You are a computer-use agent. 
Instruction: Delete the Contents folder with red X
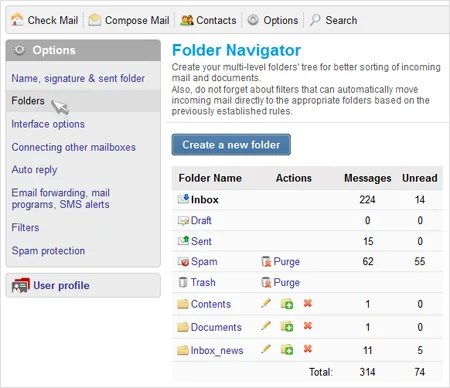(308, 303)
